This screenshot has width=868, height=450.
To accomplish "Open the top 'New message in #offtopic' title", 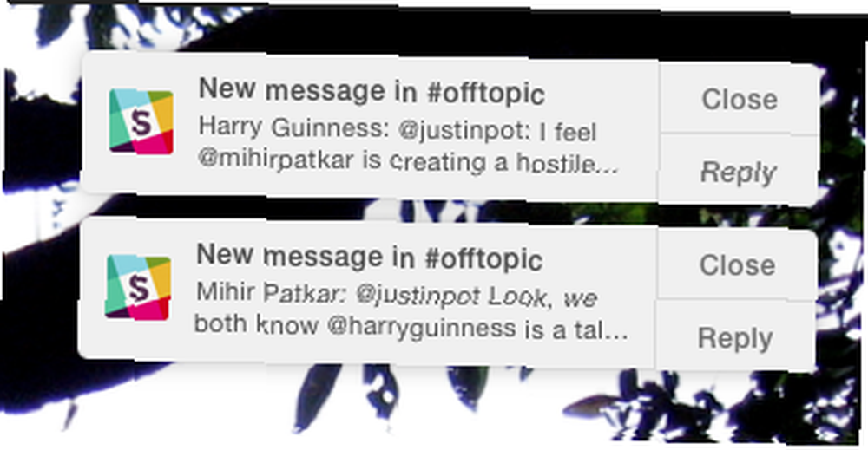I will pyautogui.click(x=372, y=91).
